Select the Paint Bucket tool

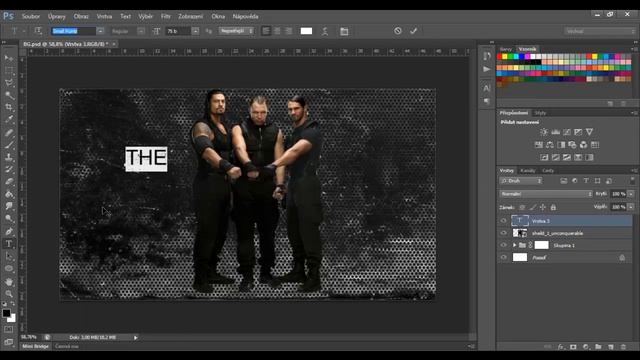tap(9, 194)
